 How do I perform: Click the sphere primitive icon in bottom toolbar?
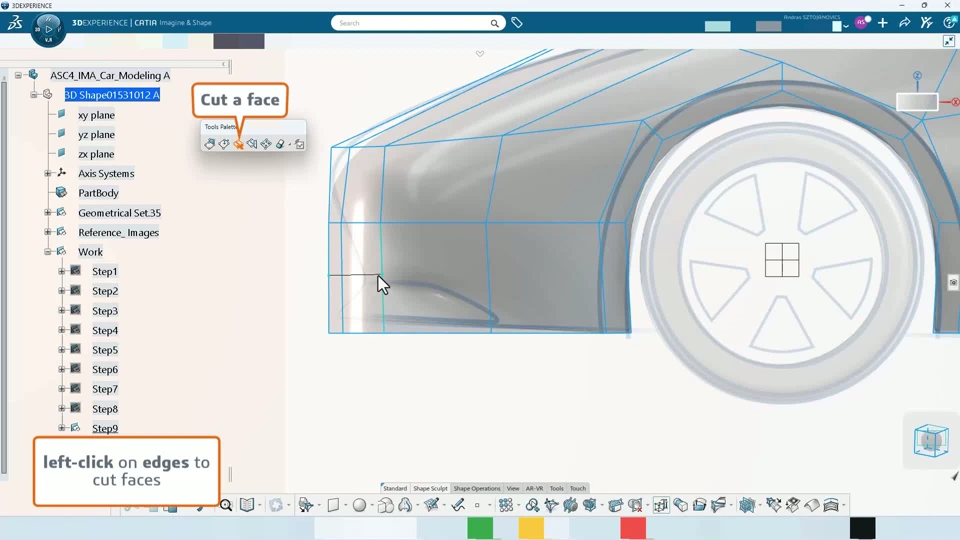click(359, 505)
